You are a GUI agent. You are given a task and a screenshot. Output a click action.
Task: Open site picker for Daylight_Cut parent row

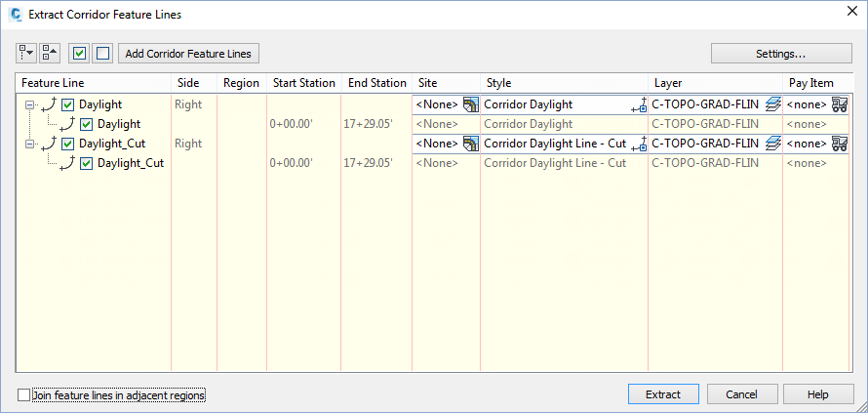[471, 144]
